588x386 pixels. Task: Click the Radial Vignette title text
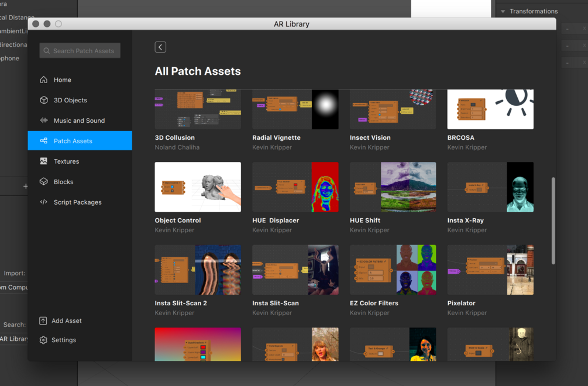point(276,137)
